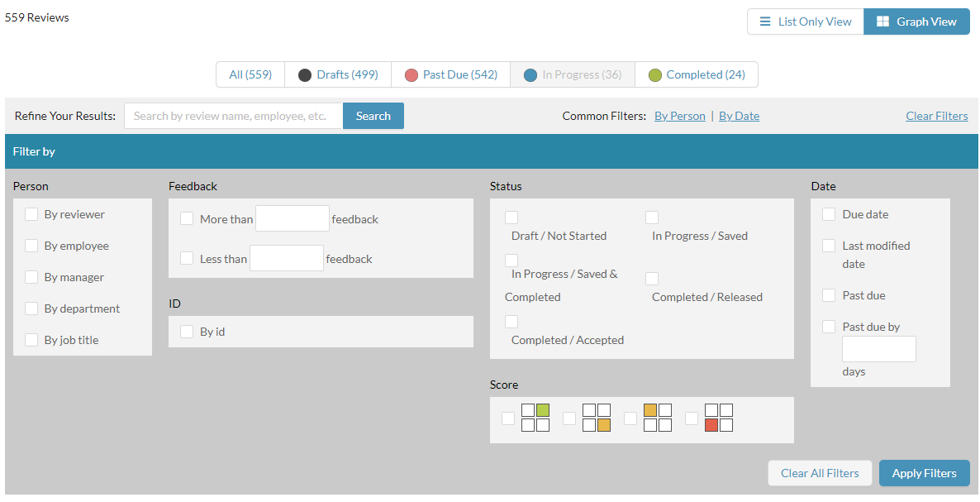This screenshot has height=502, width=980.
Task: Select the Completed (24) tab
Action: pyautogui.click(x=697, y=74)
